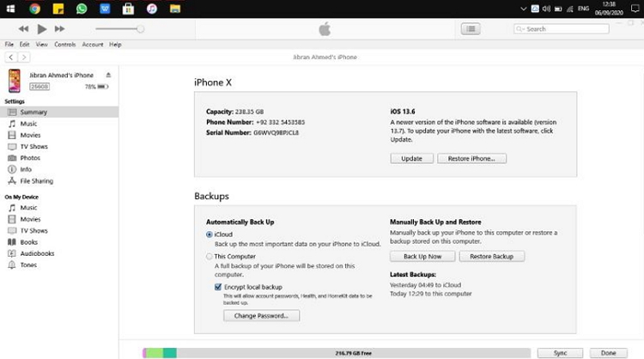Viewport: 644px width, 359px height.
Task: Click the storage capacity bar
Action: point(337,353)
